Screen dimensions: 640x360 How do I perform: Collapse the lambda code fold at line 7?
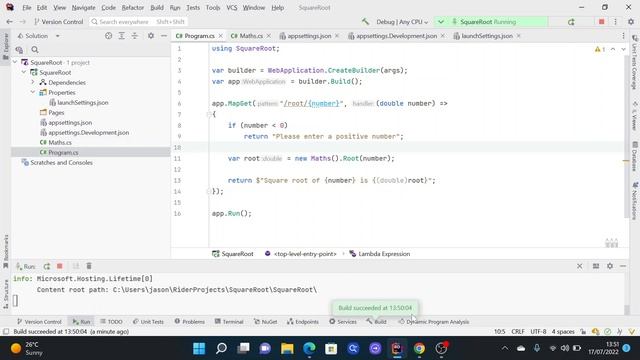tap(209, 114)
